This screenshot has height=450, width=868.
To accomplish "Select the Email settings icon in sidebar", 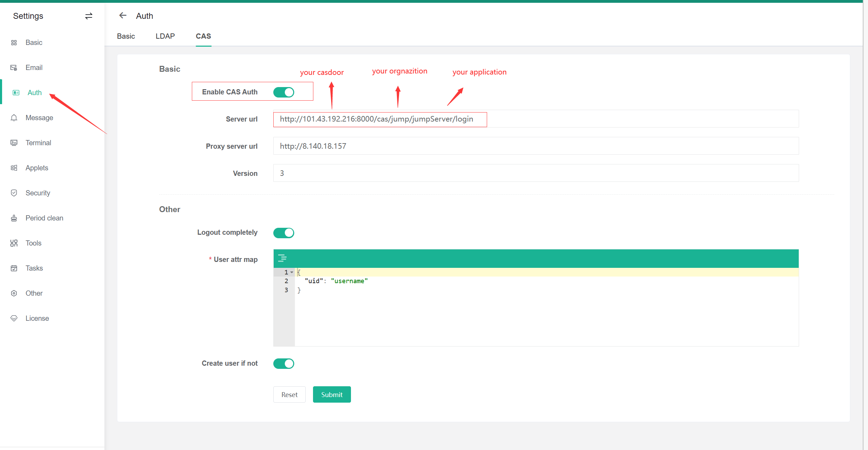I will (x=14, y=68).
